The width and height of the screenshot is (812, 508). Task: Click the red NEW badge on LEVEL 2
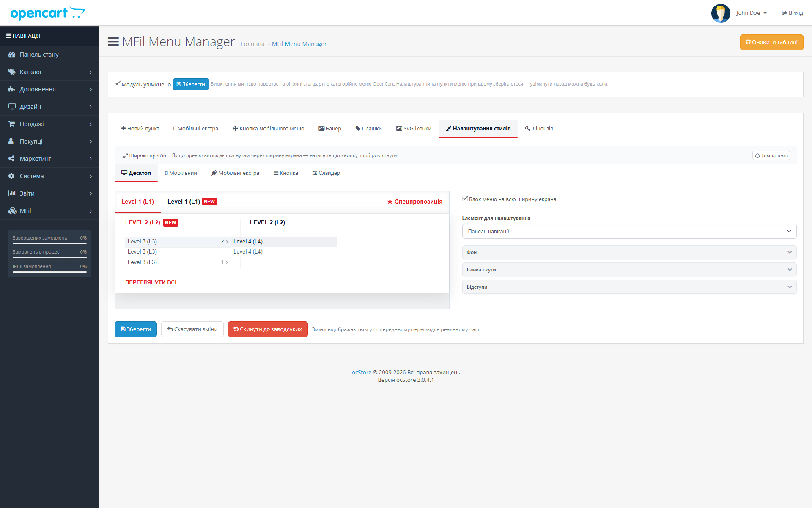tap(170, 223)
